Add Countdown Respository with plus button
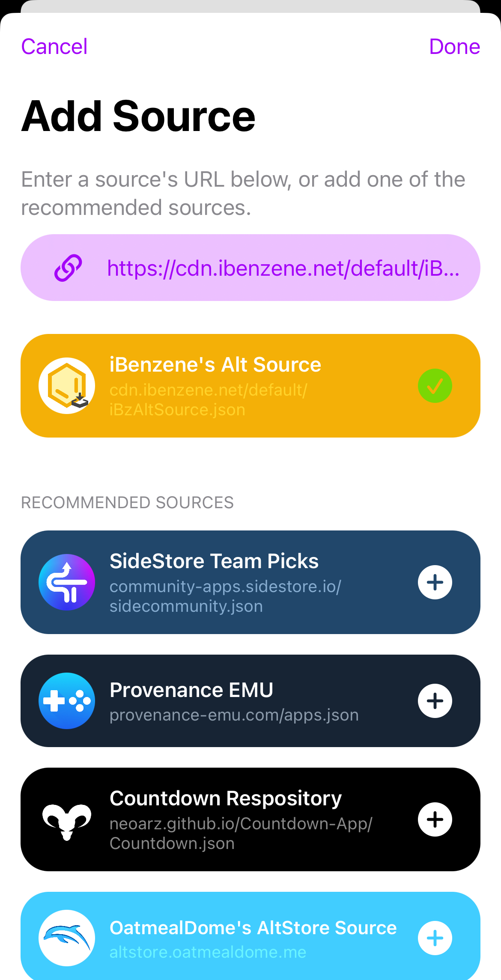Screen dimensions: 501x980 [x=435, y=819]
